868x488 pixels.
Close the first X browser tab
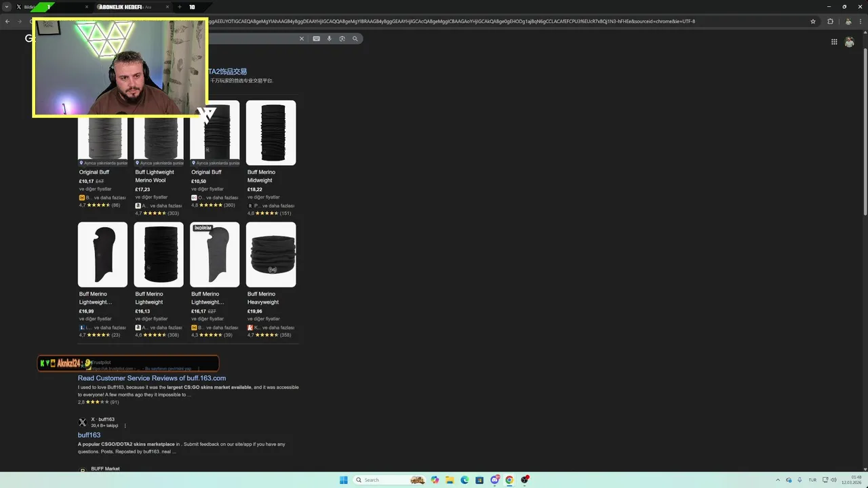87,7
